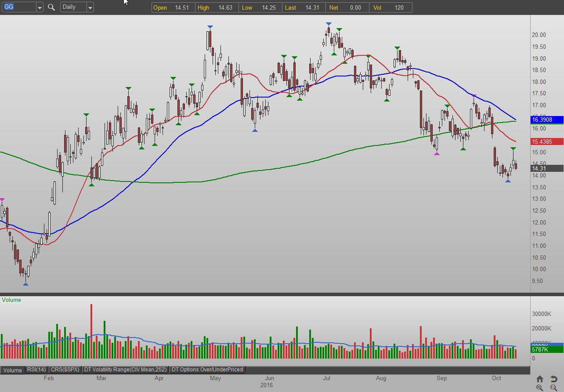Click the blue triangle under the October low
Screen dimensions: 564x392
pos(508,181)
